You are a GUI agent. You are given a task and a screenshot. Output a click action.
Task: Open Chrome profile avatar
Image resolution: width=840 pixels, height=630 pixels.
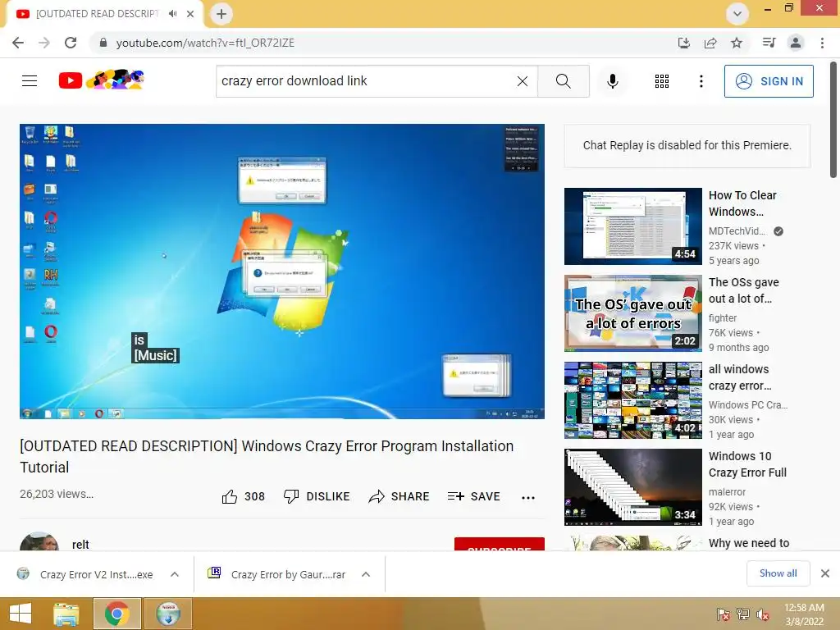(x=796, y=43)
